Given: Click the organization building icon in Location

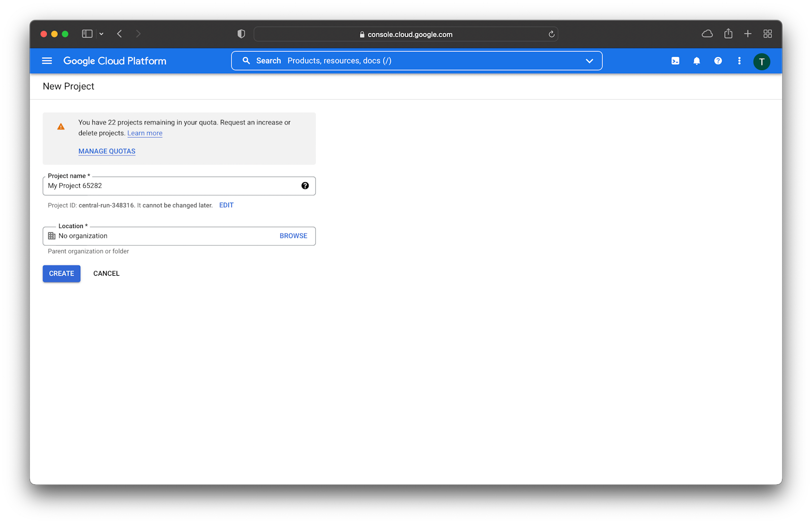Looking at the screenshot, I should (51, 236).
